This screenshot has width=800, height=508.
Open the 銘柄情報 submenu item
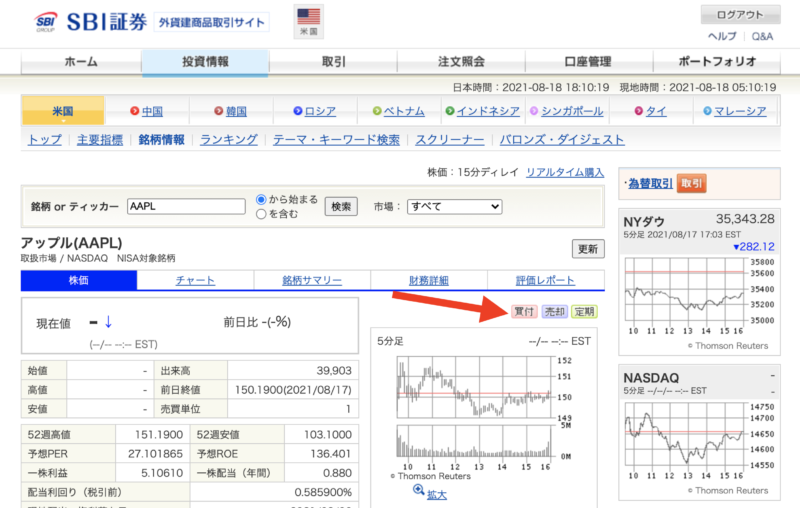[161, 140]
